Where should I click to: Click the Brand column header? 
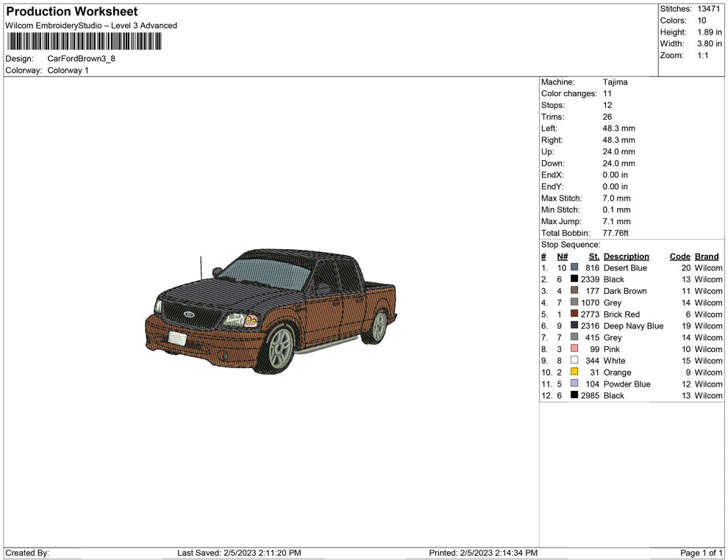point(707,256)
